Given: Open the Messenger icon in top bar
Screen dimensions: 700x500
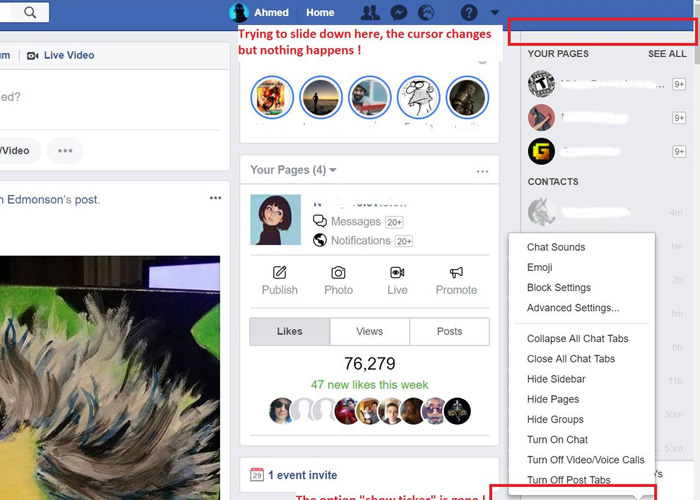Looking at the screenshot, I should pos(399,12).
